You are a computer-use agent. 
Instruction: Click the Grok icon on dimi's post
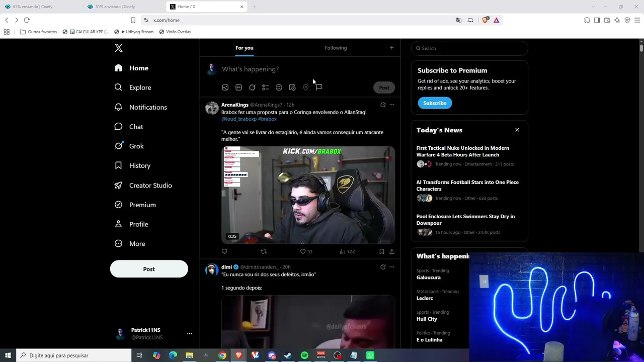coord(383,267)
